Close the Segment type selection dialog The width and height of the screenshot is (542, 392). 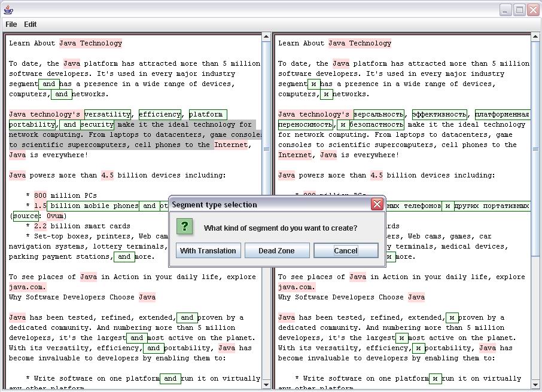tap(377, 204)
